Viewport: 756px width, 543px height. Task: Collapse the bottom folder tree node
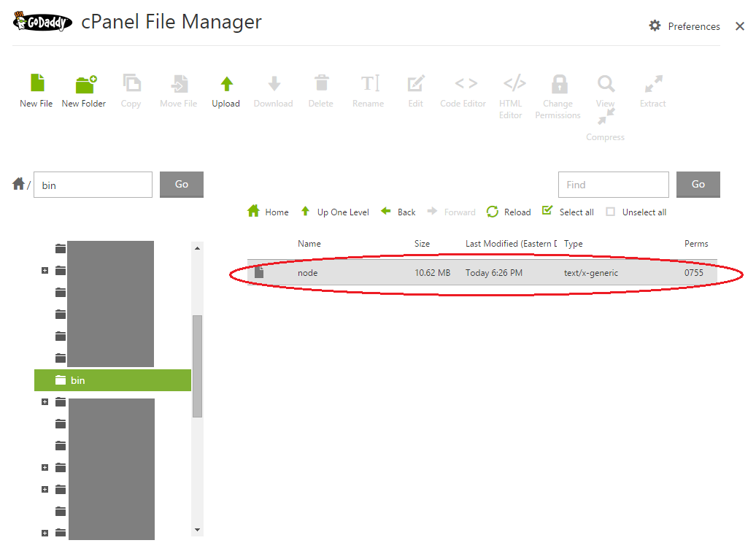pos(45,534)
